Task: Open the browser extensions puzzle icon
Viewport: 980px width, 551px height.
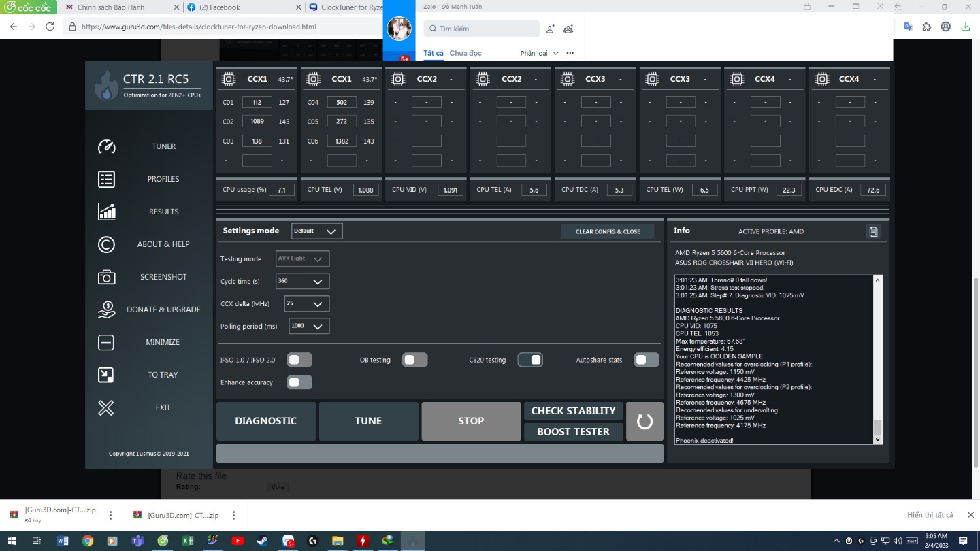Action: tap(927, 27)
